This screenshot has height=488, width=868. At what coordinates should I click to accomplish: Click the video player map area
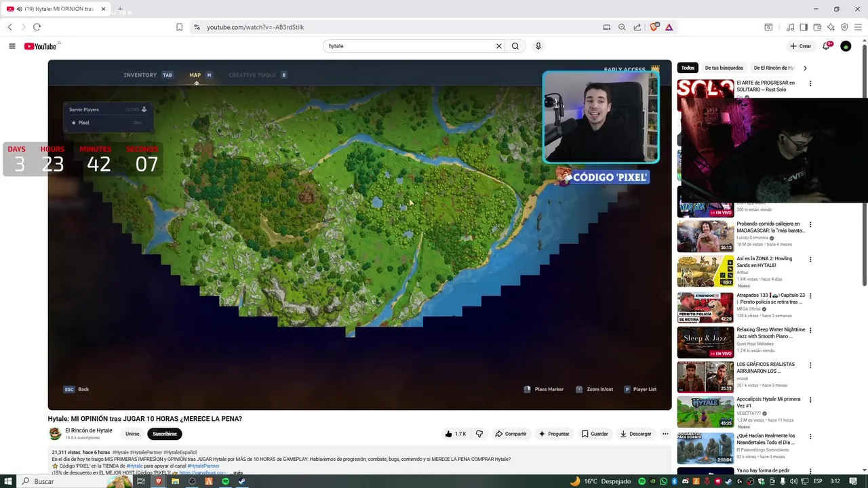coord(359,235)
